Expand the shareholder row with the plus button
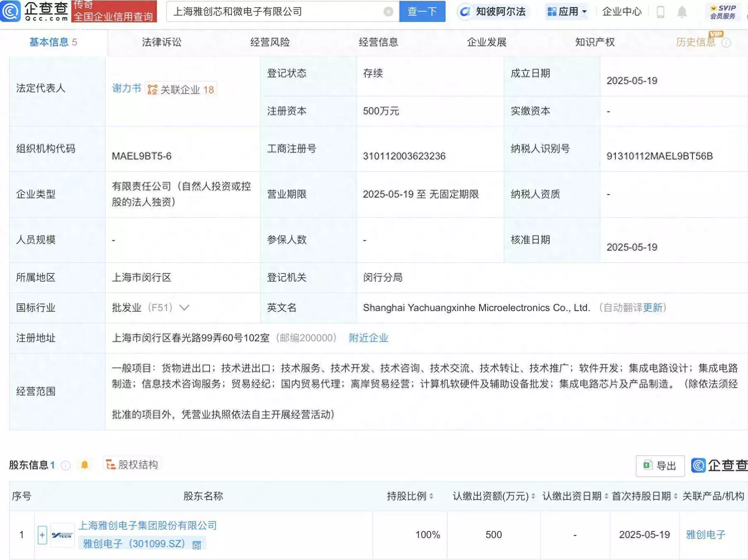This screenshot has height=560, width=748. click(42, 534)
